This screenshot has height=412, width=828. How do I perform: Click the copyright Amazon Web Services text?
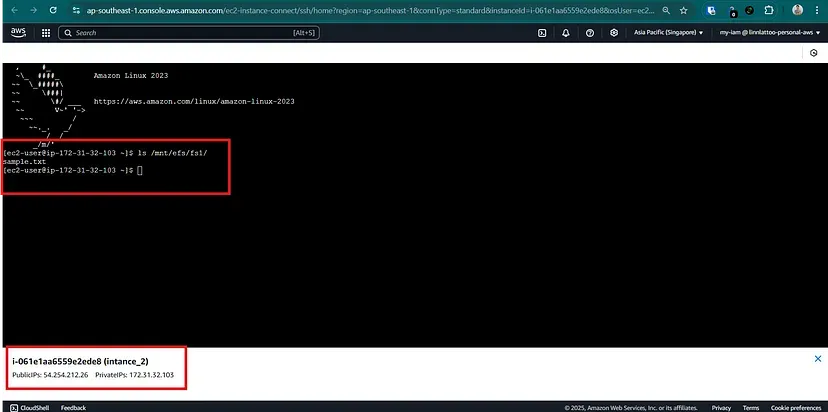click(x=631, y=408)
